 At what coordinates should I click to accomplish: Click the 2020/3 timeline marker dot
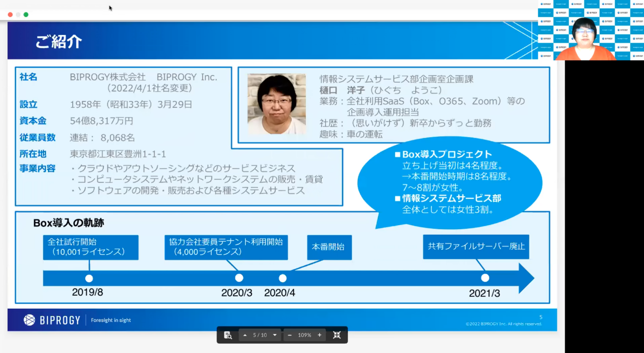click(x=239, y=278)
